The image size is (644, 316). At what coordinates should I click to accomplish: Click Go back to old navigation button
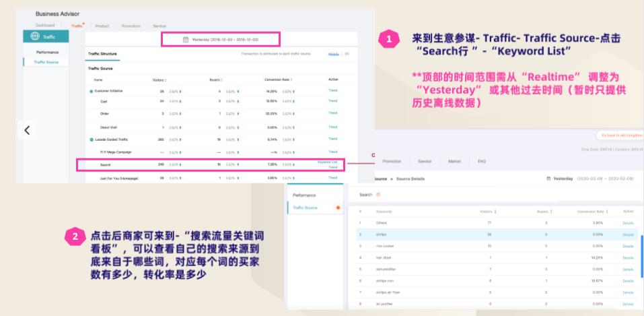(619, 135)
